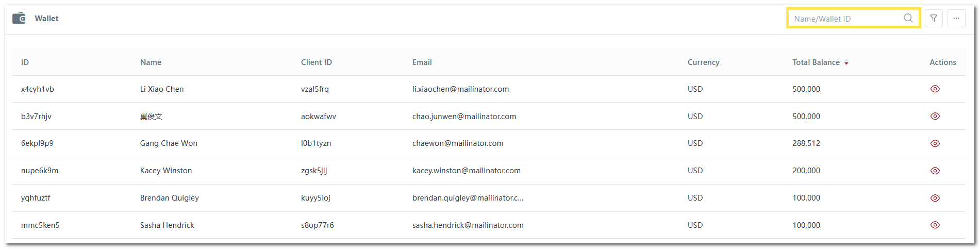The image size is (980, 249).
Task: Click the Name column header
Action: [151, 62]
